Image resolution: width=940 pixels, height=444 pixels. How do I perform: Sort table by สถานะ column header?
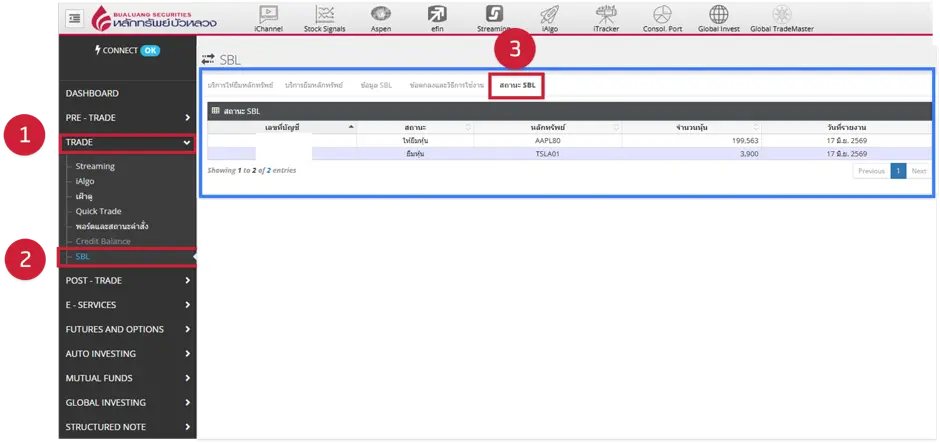point(415,127)
